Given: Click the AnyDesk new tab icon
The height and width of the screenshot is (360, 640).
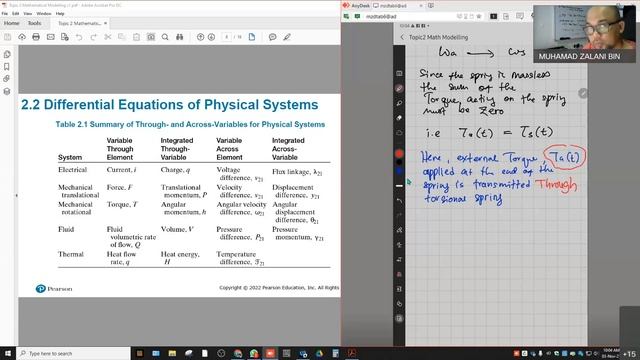Looking at the screenshot, I should 431,6.
